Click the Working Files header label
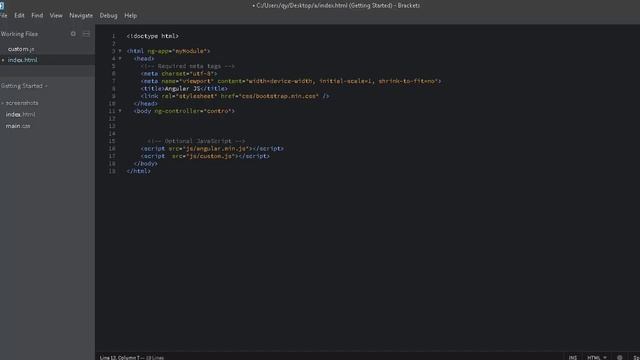640x360 pixels. point(19,34)
